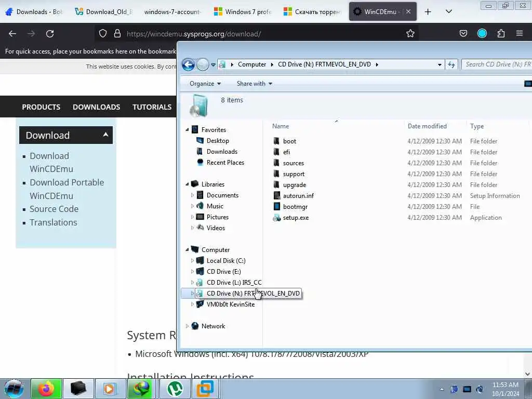Click the padlock site security icon
Image resolution: width=532 pixels, height=399 pixels.
(117, 33)
